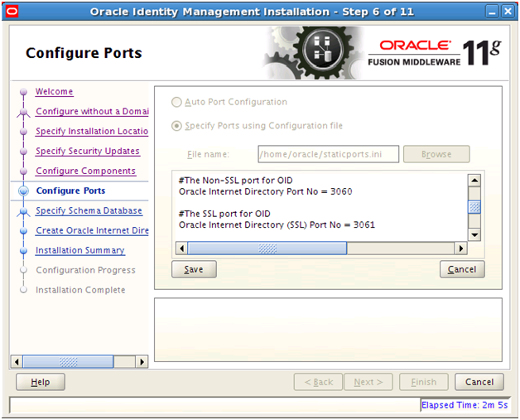520x420 pixels.
Task: Save the port configuration file
Action: (194, 269)
